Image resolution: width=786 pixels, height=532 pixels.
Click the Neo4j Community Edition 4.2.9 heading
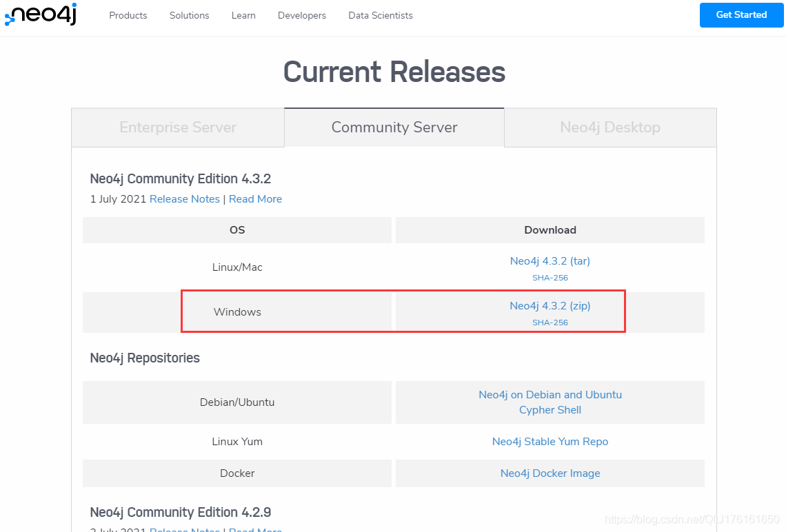click(181, 513)
